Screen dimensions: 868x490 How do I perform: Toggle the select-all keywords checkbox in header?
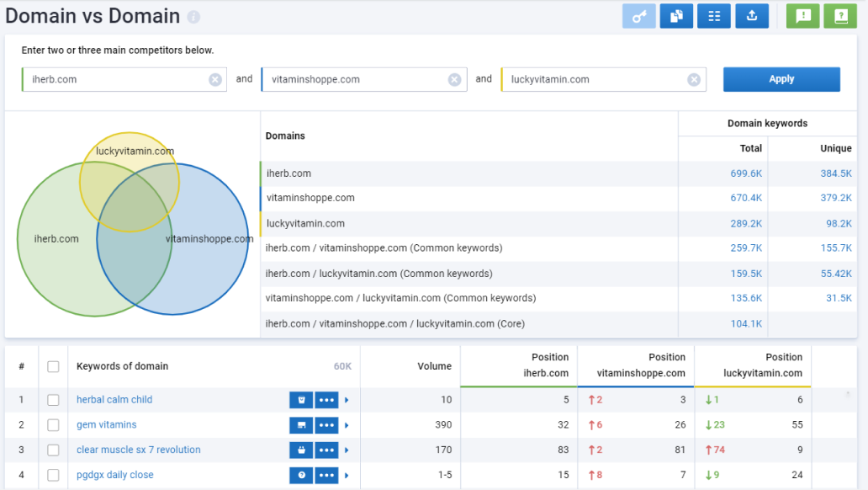click(x=53, y=366)
